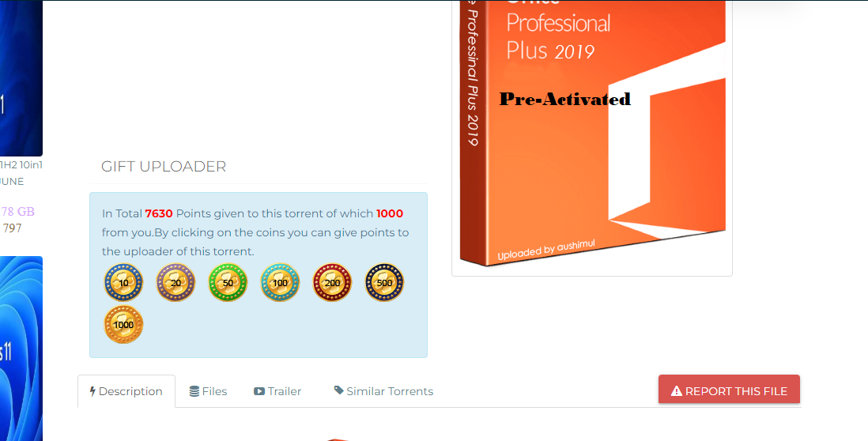The width and height of the screenshot is (868, 441).
Task: Click the lightning bolt icon on the Description tab
Action: click(x=92, y=392)
